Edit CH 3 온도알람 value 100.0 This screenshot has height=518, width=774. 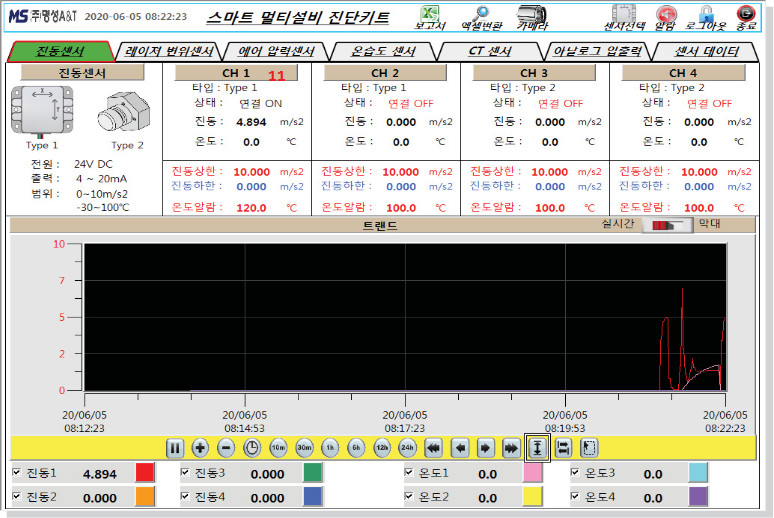tap(550, 208)
